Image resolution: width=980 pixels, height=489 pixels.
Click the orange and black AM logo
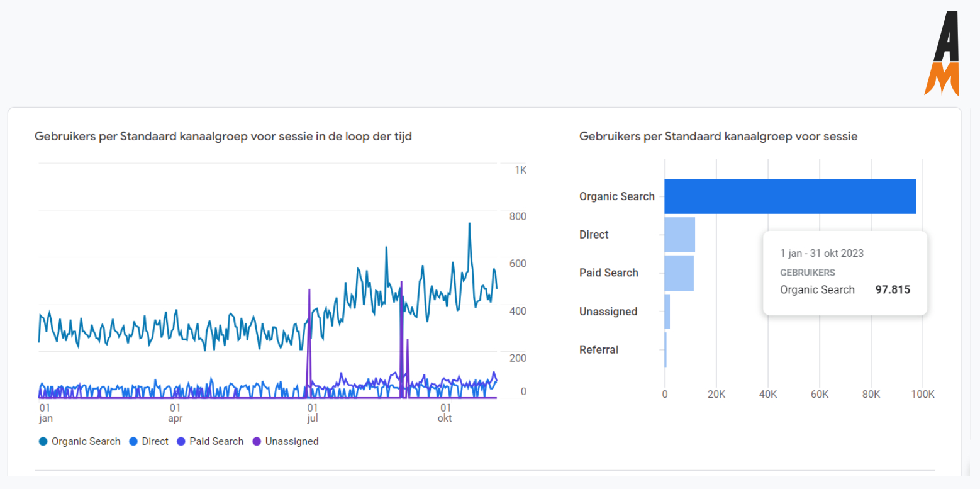[x=942, y=53]
